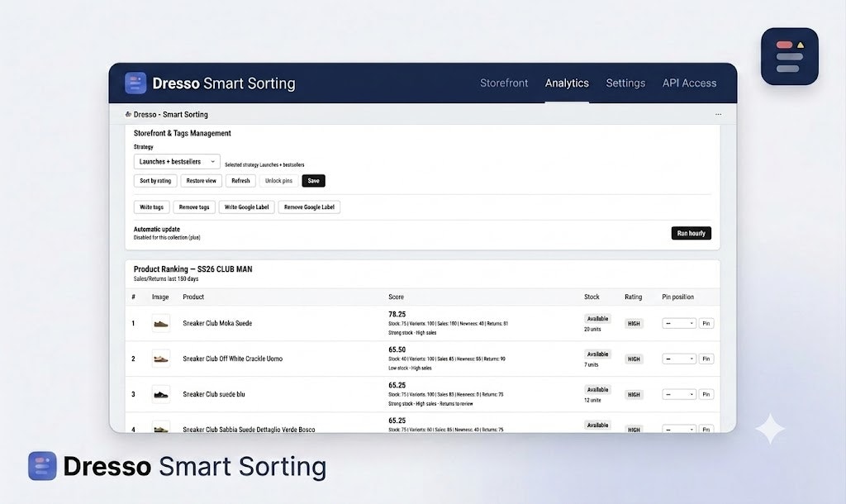Go to the API Access tab
The width and height of the screenshot is (846, 504).
click(690, 83)
